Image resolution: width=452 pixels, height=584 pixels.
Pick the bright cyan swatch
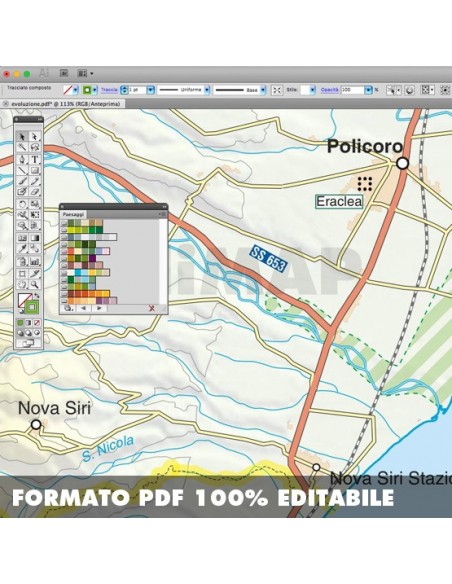[x=78, y=272]
